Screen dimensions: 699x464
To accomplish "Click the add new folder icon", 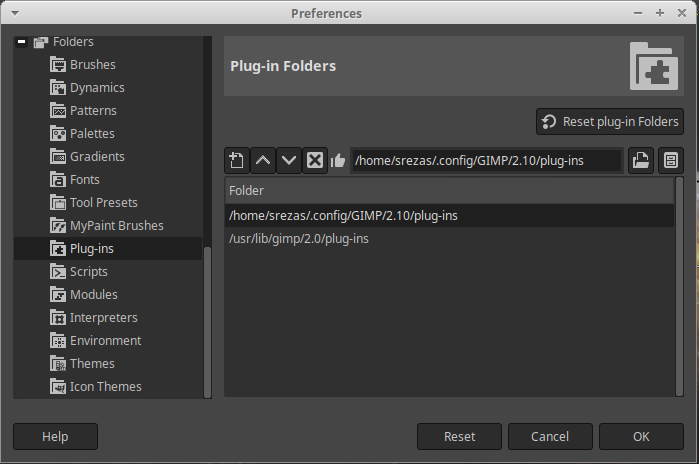I will 237,160.
